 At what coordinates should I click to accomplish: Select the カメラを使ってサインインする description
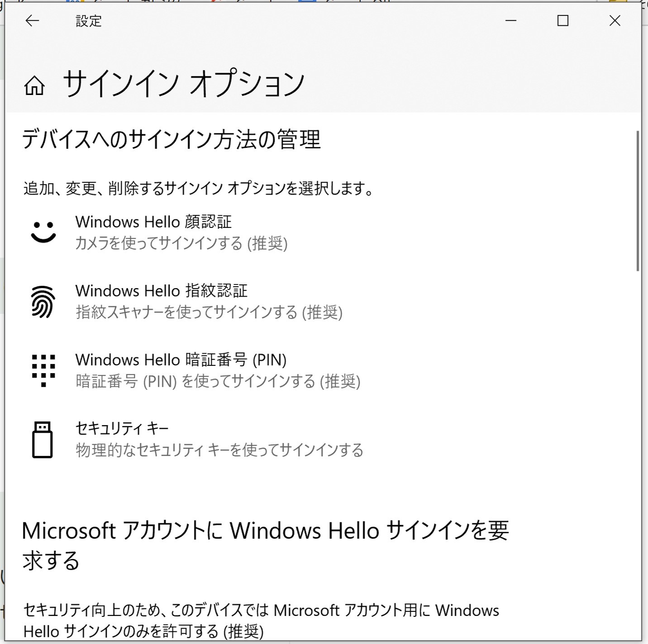pos(181,244)
